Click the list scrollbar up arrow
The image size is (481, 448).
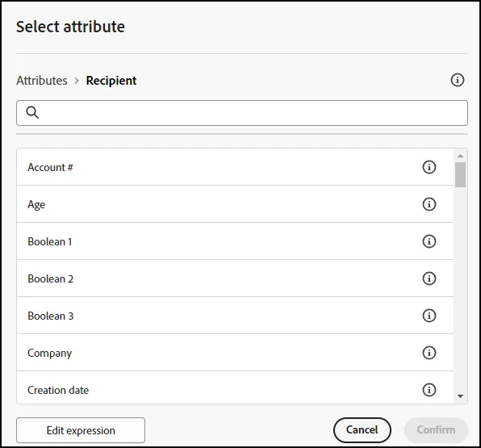click(460, 156)
